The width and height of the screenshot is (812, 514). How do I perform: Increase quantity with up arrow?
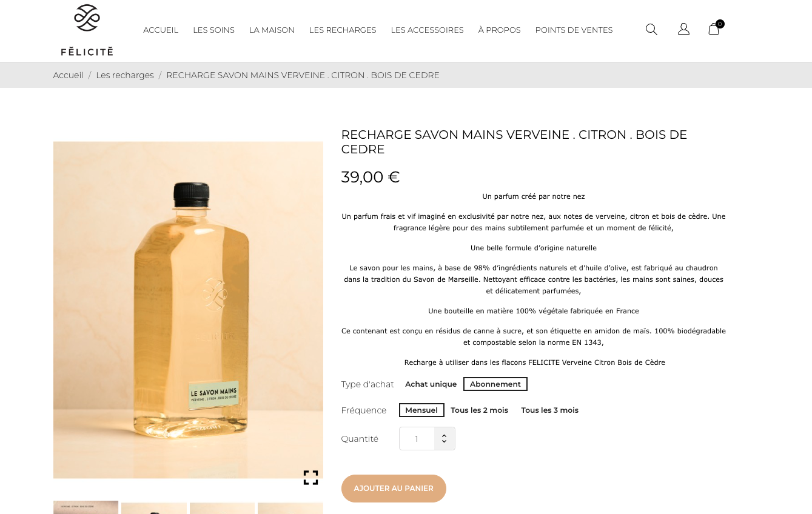pyautogui.click(x=445, y=434)
